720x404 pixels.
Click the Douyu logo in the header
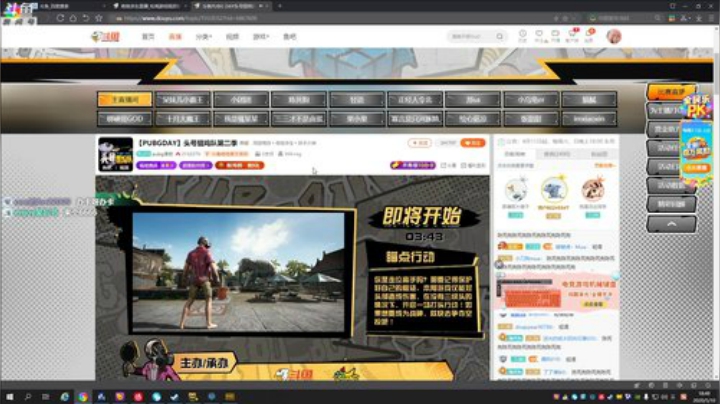[105, 36]
